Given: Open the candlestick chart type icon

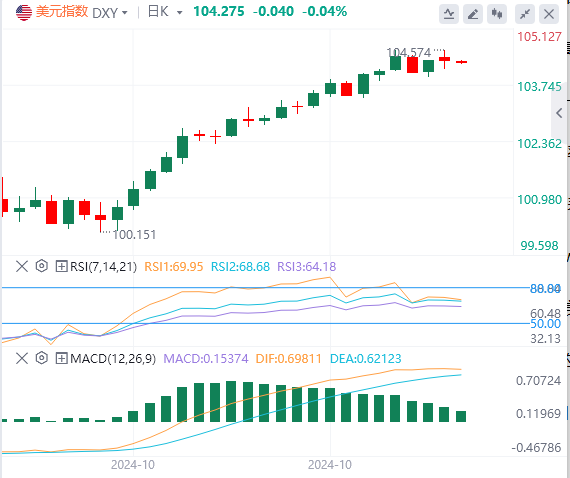Looking at the screenshot, I should (497, 14).
